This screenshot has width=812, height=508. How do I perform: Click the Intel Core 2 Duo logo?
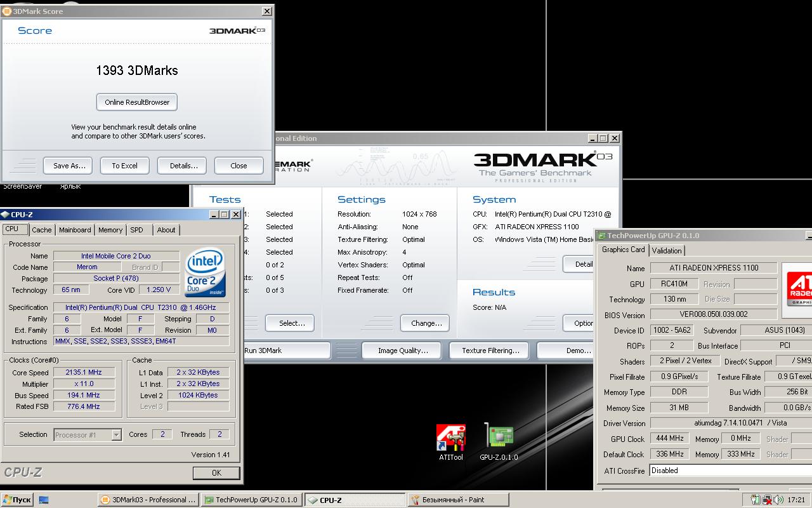click(x=205, y=274)
